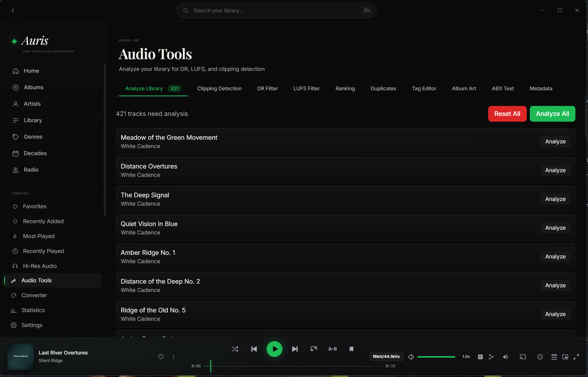Go back with the arrow button
The image size is (588, 377).
pos(13,10)
